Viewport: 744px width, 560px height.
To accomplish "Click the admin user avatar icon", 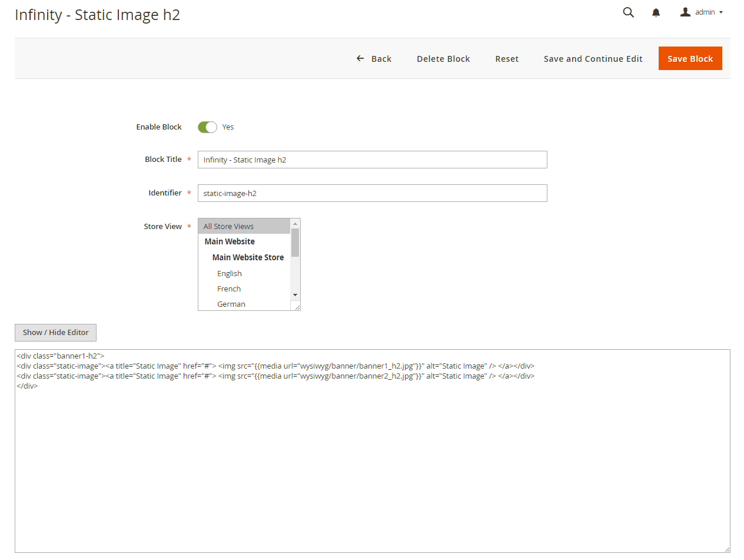I will [685, 12].
